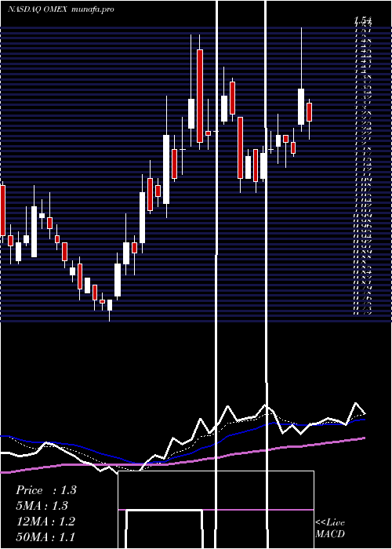
Task: Click the 1.54 top price axis label
Action: point(362,20)
